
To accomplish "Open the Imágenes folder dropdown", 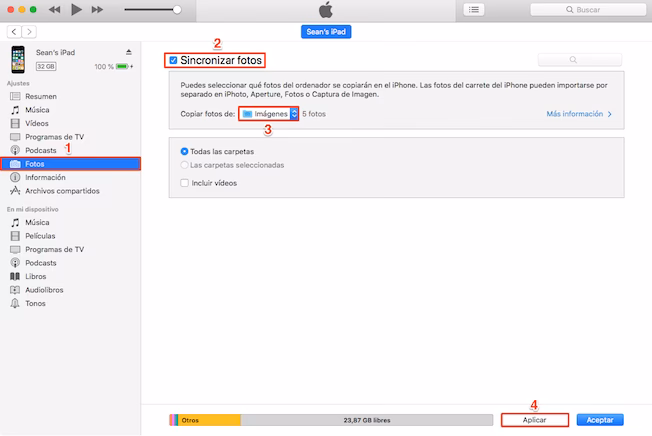I will tap(269, 114).
